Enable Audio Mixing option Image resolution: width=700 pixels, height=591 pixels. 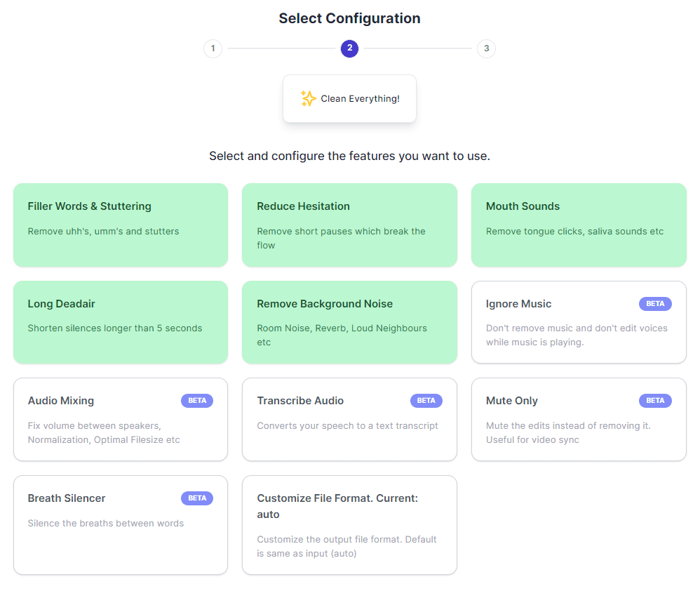pyautogui.click(x=121, y=420)
